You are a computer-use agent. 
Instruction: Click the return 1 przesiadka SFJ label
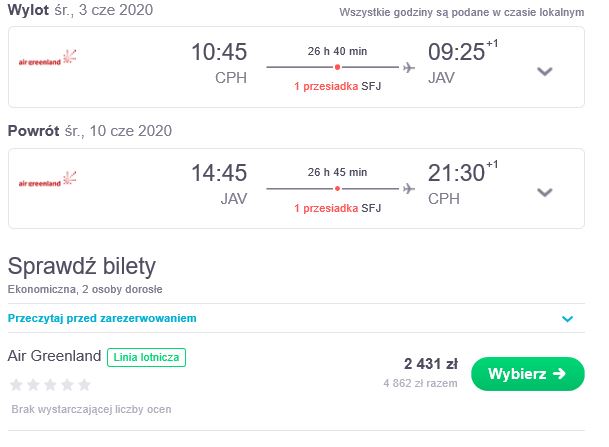[338, 208]
